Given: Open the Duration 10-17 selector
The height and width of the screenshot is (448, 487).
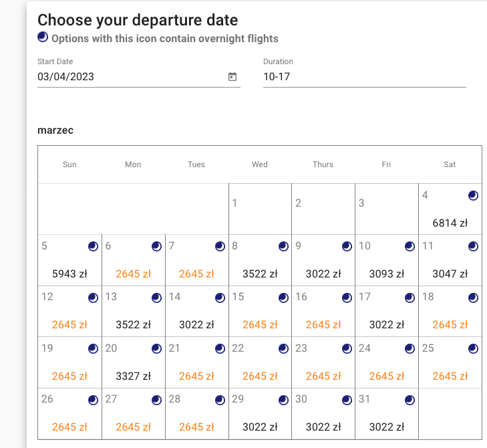Looking at the screenshot, I should [x=365, y=77].
